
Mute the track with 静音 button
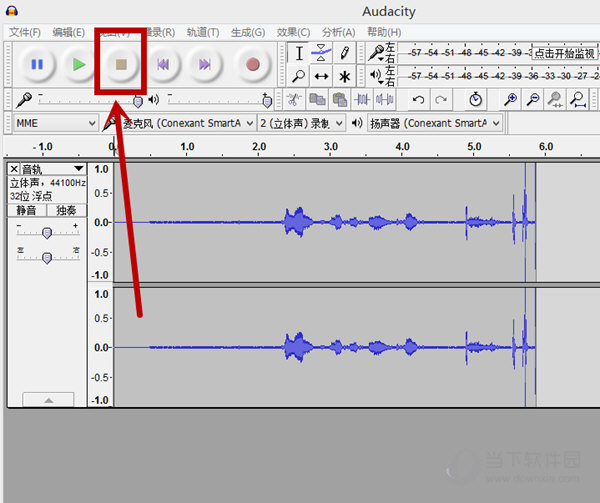pyautogui.click(x=26, y=210)
